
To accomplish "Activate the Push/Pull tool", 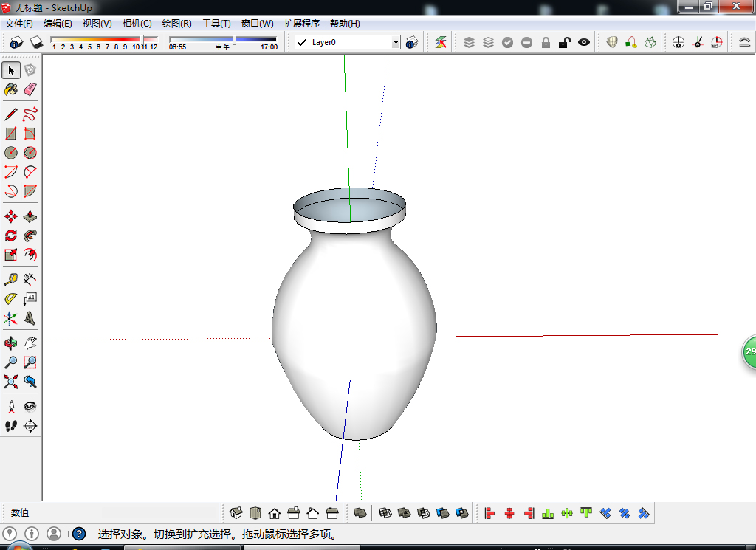I will [x=30, y=216].
